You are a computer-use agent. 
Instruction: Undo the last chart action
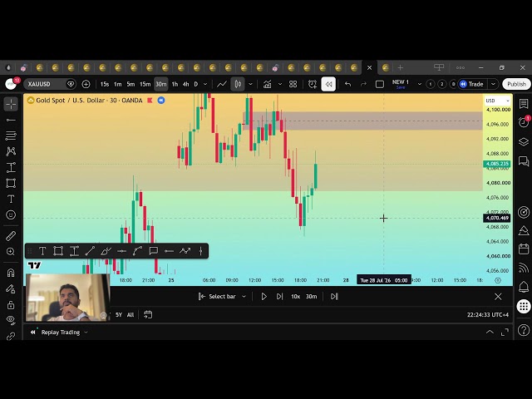click(347, 84)
